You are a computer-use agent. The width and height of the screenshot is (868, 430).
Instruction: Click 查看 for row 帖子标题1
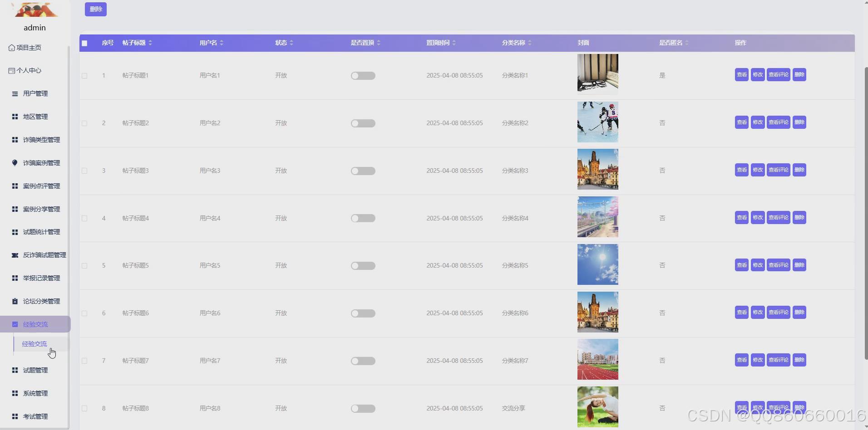[x=742, y=74]
